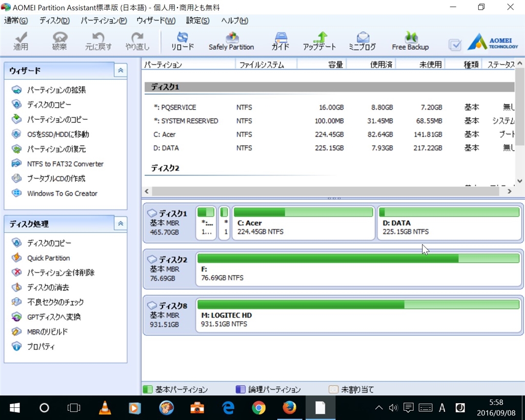Select the M: LOGITEC HD partition block

[358, 316]
